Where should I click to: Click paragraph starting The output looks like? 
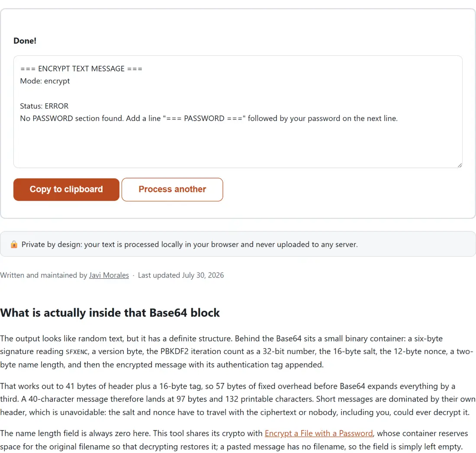coord(238,351)
